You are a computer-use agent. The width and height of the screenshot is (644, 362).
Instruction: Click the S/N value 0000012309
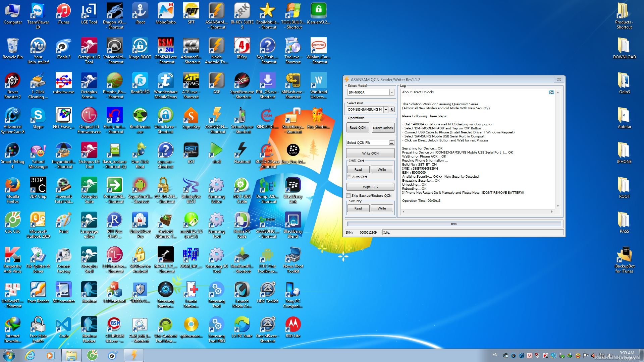[368, 233]
